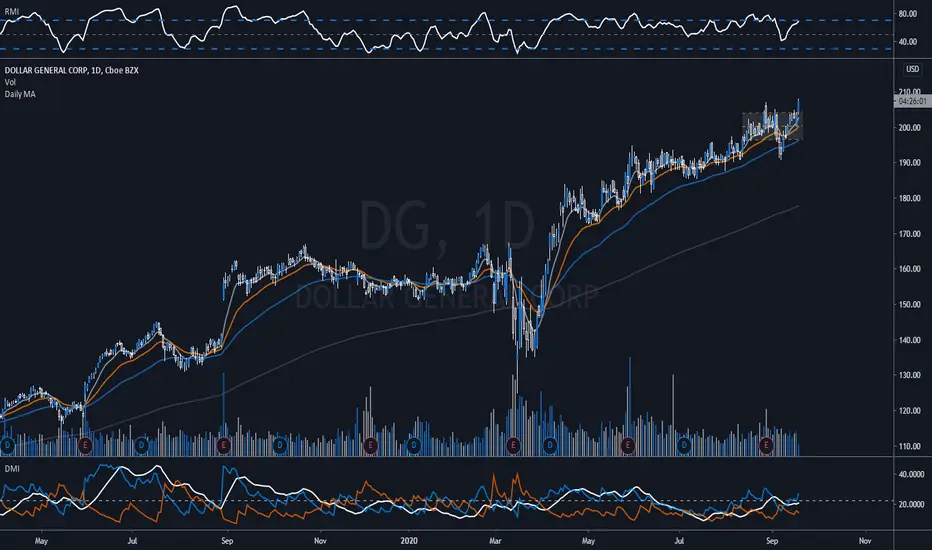Click the March 2020 earnings E marker
The width and height of the screenshot is (932, 550).
(x=513, y=445)
